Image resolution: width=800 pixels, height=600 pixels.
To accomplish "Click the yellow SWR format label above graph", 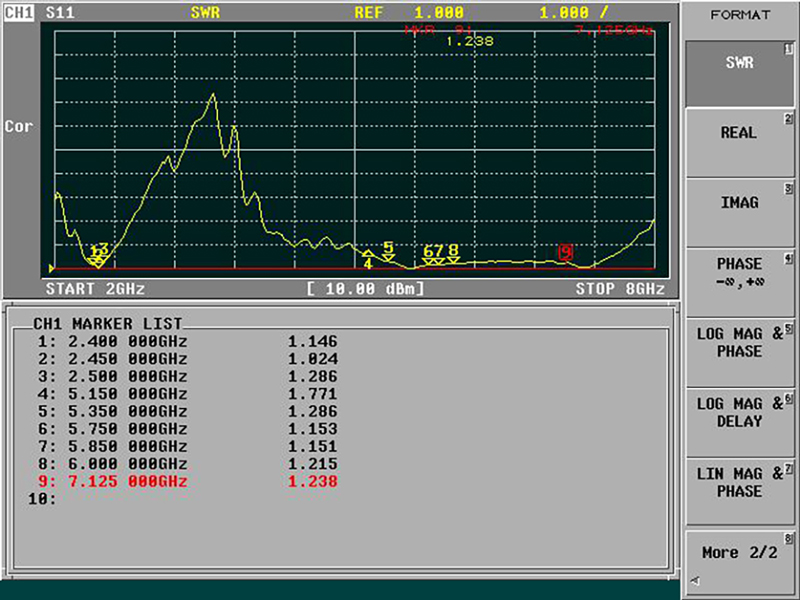I will point(205,12).
